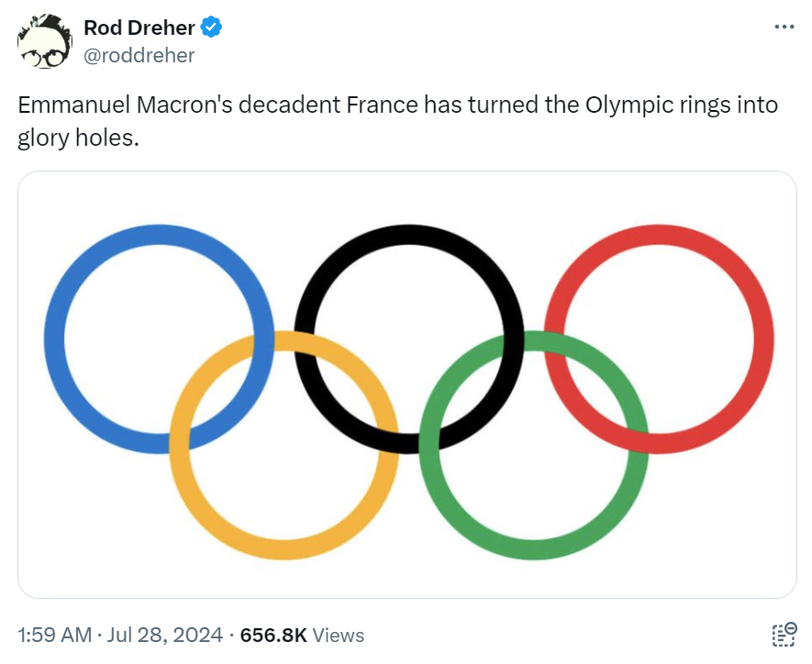
Task: Click the Rod Dreher display name
Action: [139, 28]
